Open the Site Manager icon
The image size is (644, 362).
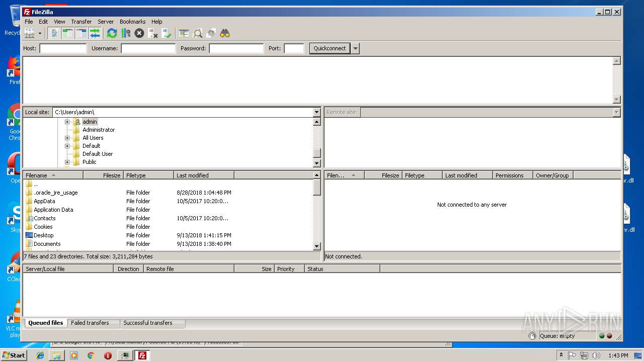pos(30,33)
